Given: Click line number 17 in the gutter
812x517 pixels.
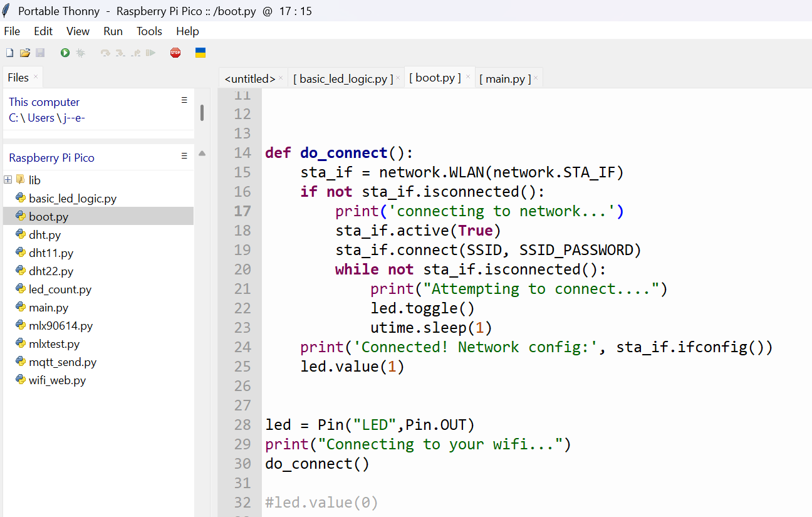Looking at the screenshot, I should [242, 211].
